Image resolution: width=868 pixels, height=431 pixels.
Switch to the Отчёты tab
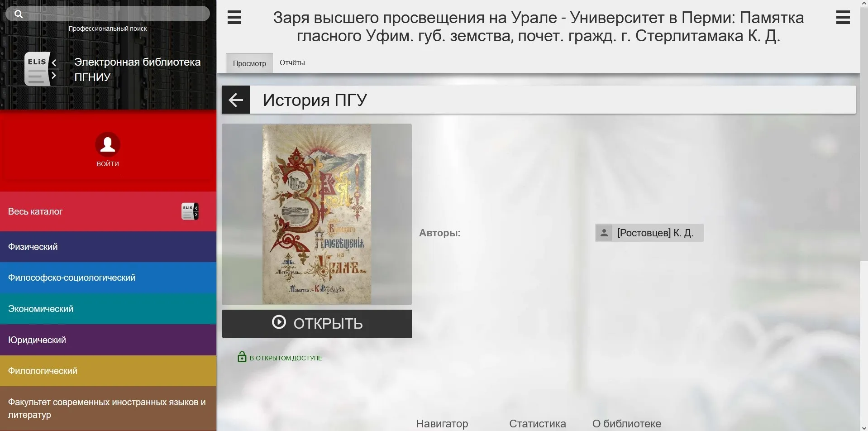pos(292,63)
